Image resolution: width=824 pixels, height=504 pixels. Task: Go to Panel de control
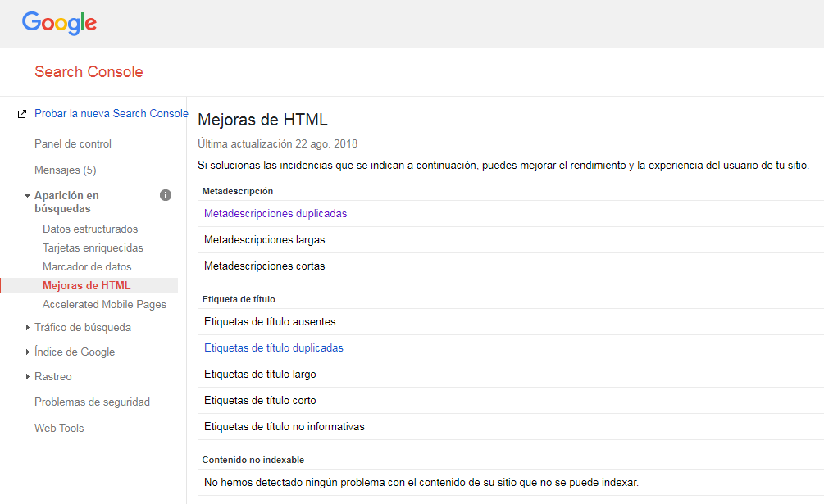[73, 144]
